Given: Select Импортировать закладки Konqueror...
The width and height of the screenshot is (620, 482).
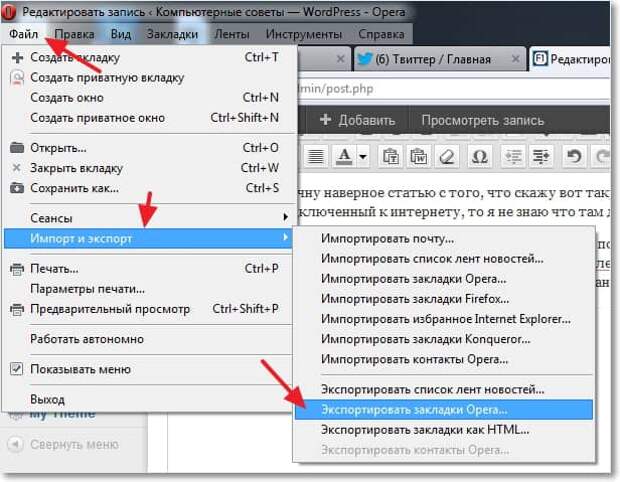Looking at the screenshot, I should click(x=444, y=339).
